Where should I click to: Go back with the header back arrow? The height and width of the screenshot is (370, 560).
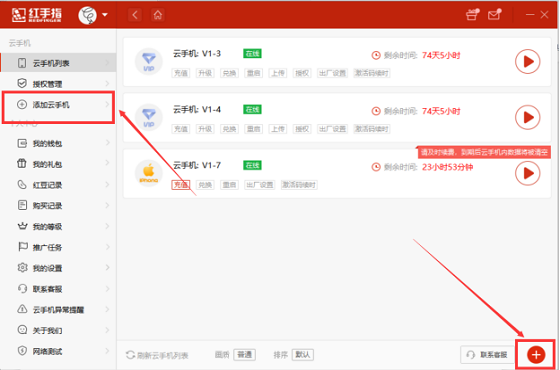[135, 15]
